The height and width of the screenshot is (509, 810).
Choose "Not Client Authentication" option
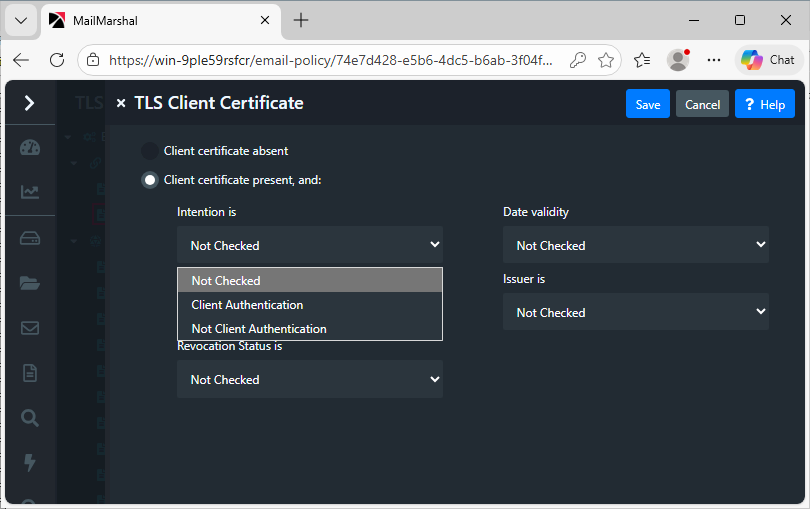(259, 329)
